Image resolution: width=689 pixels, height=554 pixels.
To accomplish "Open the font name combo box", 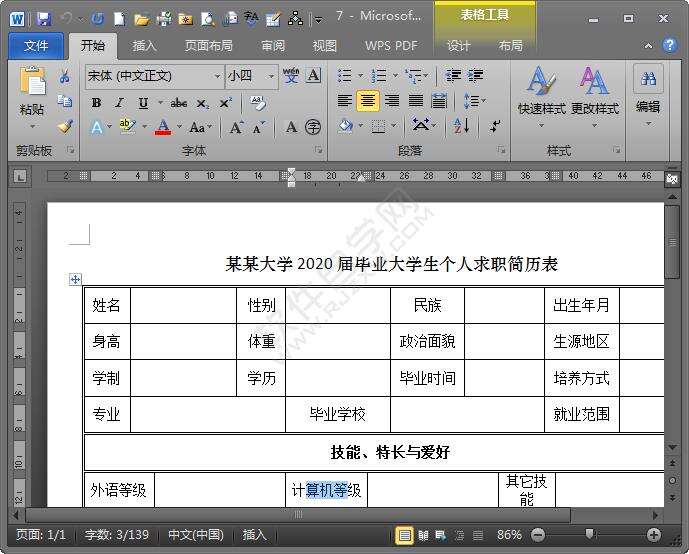I will [x=154, y=76].
